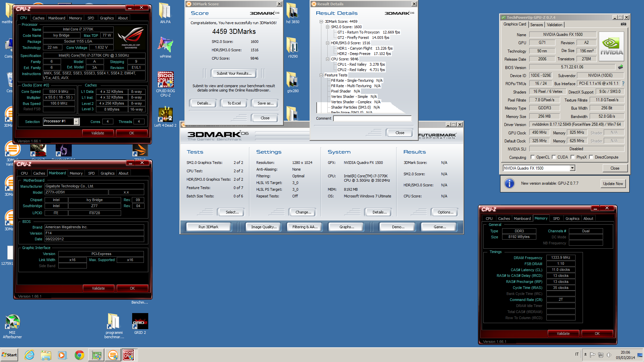The image size is (644, 362).
Task: Click the Graphs button in 3DMark06
Action: click(346, 227)
